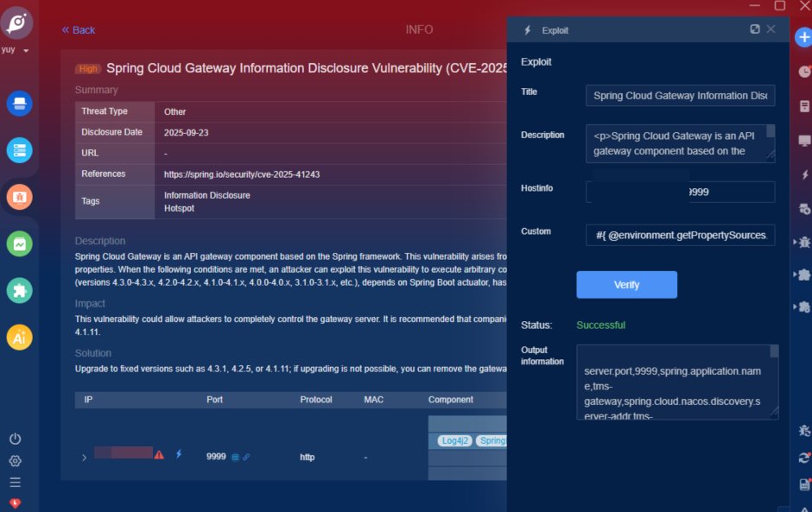Open the spring.io CVE-2025-41243 reference link
Screen dimensions: 812x512
pos(242,174)
